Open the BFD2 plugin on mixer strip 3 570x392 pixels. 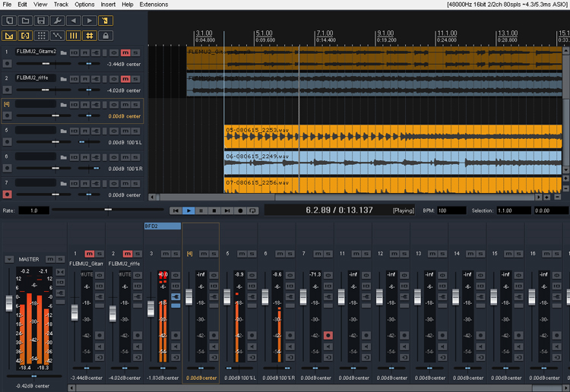[x=163, y=226]
